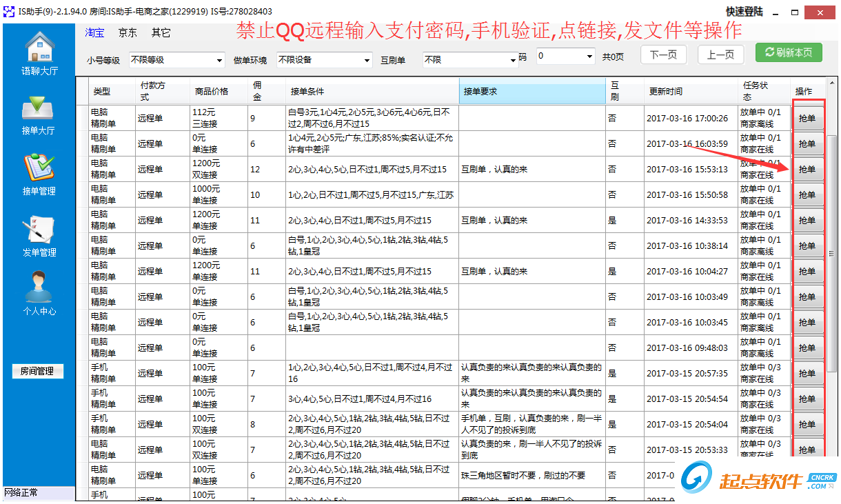
Task: Click the refresh icon on 刷新本页 button
Action: (x=769, y=52)
